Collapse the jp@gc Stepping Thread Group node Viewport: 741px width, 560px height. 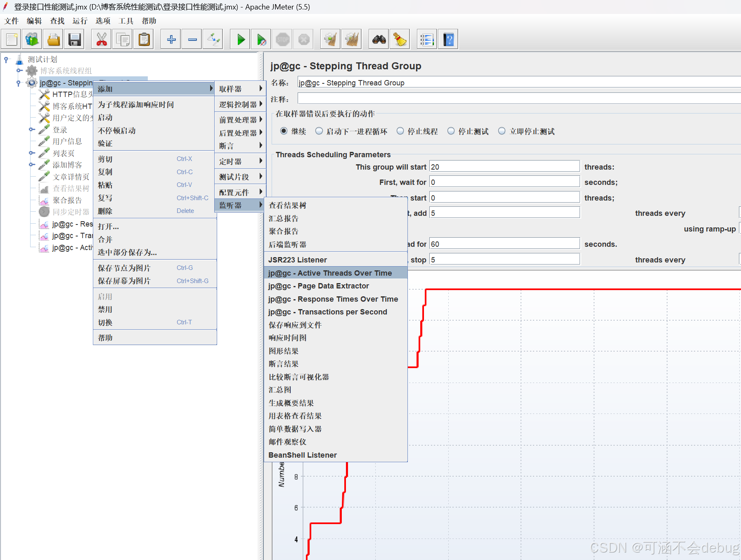[x=19, y=83]
